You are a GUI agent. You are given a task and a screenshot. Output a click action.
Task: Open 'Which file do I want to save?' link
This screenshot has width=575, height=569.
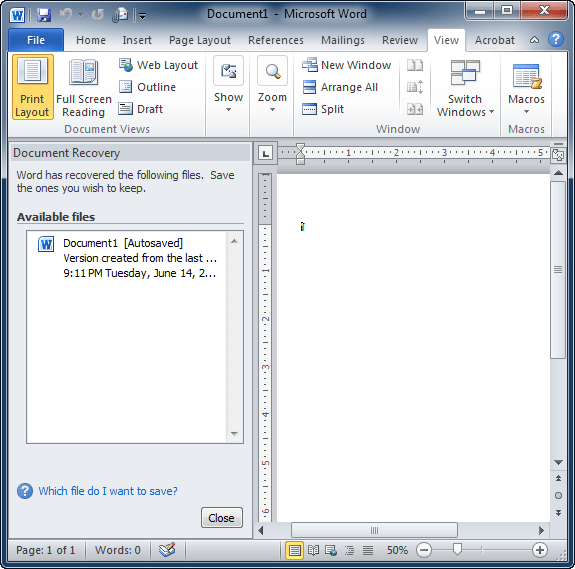(x=108, y=491)
